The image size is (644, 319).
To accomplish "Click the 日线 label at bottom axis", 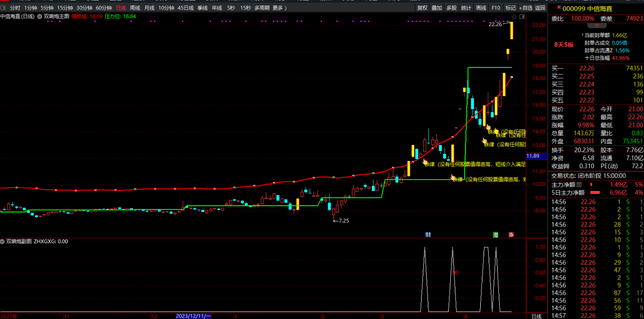I will pyautogui.click(x=536, y=316).
